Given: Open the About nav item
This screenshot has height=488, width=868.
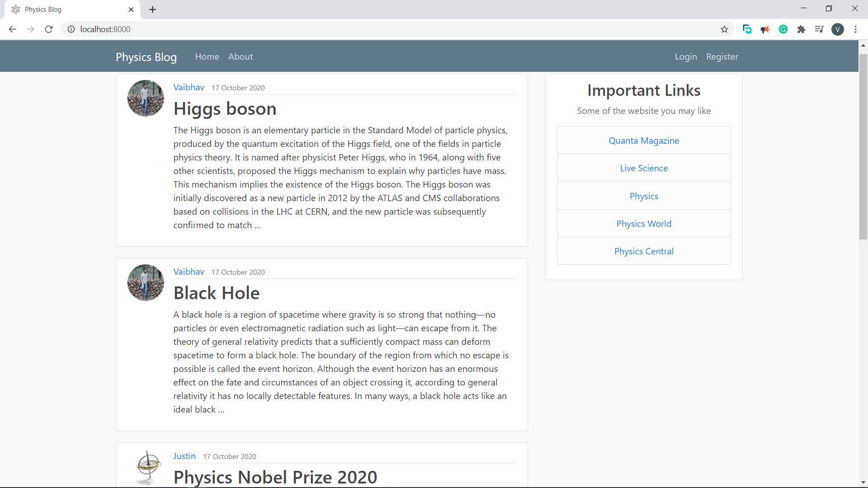Looking at the screenshot, I should tap(241, 56).
